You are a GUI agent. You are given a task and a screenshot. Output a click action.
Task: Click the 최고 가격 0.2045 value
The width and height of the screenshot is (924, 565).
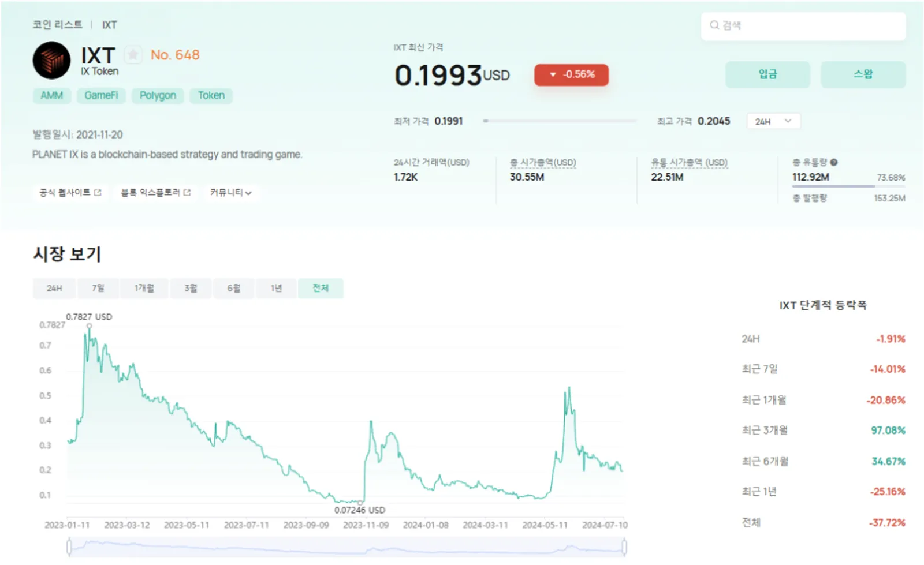tap(714, 121)
